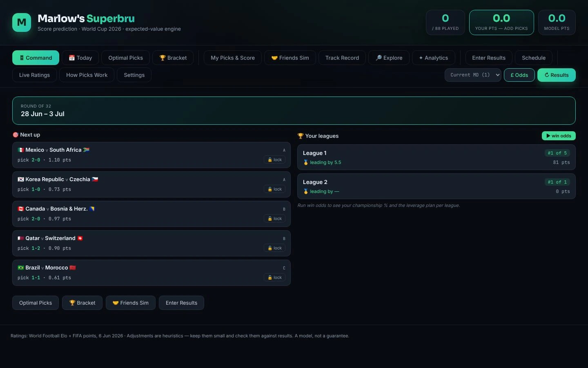Click the Brazil flag icon
Viewport: 588px width, 368px height.
21,268
